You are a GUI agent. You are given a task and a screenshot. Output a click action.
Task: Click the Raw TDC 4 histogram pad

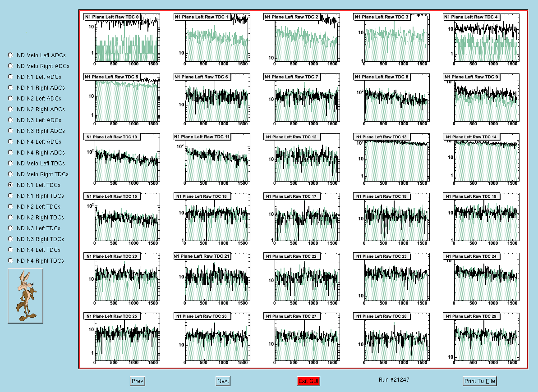pos(481,40)
